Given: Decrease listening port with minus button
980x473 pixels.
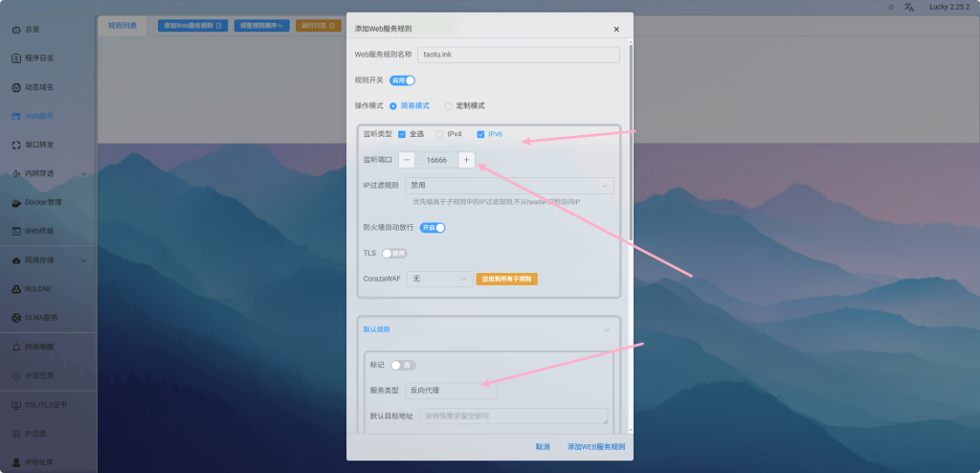Looking at the screenshot, I should pos(407,160).
